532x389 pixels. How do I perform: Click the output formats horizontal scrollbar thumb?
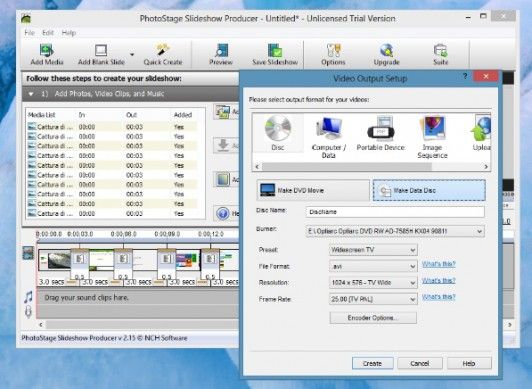[347, 167]
